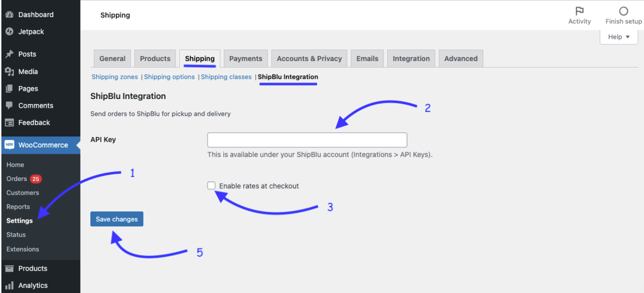644x293 pixels.
Task: Click the Save changes button
Action: pos(117,219)
